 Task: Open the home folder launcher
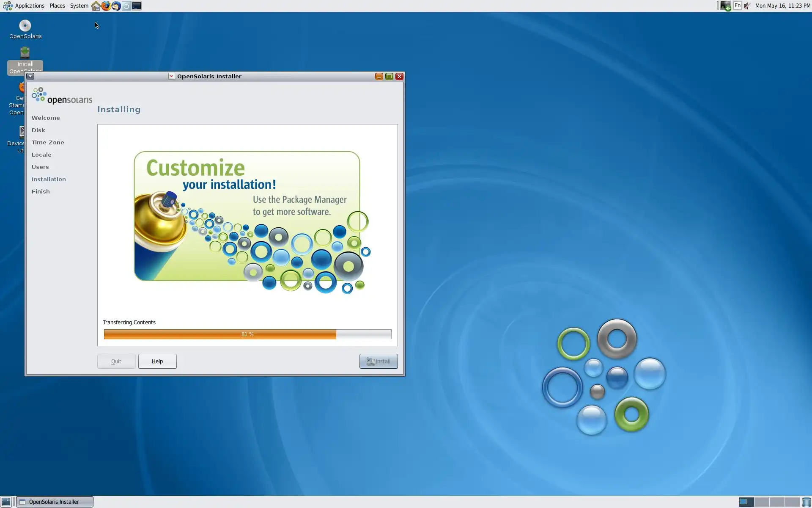coord(96,6)
